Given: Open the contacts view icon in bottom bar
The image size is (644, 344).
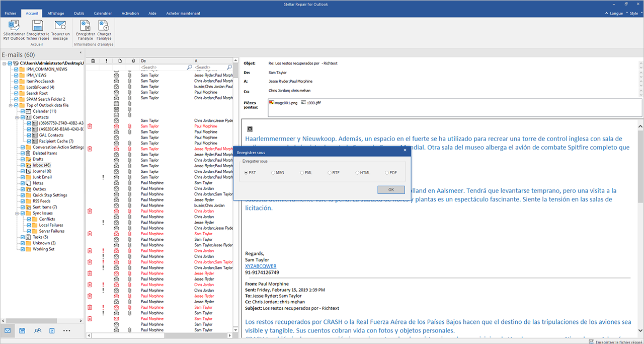Looking at the screenshot, I should 38,330.
